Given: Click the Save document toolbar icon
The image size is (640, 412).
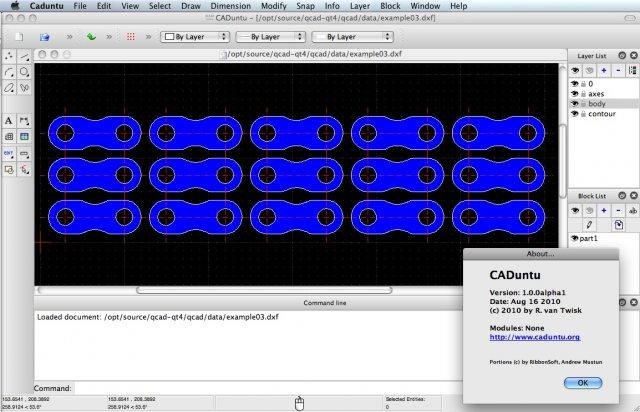Looking at the screenshot, I should pos(44,37).
